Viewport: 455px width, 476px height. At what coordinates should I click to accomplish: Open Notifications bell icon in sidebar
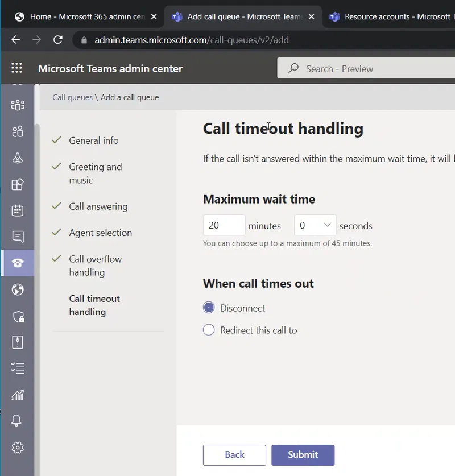click(18, 421)
